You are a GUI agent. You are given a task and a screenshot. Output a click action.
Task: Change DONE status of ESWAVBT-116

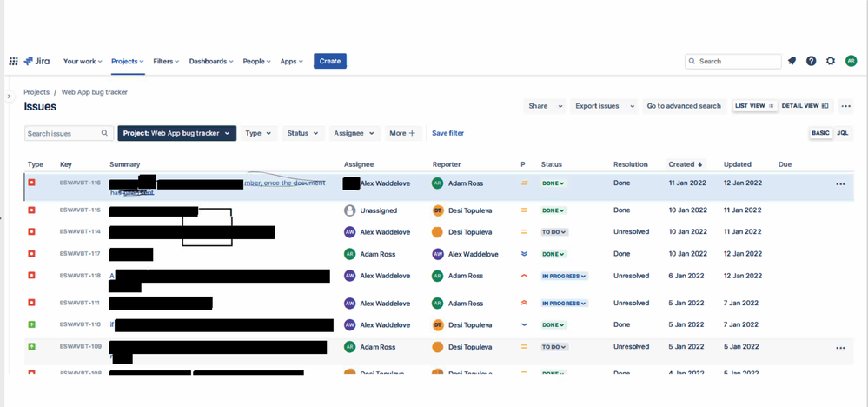point(553,183)
